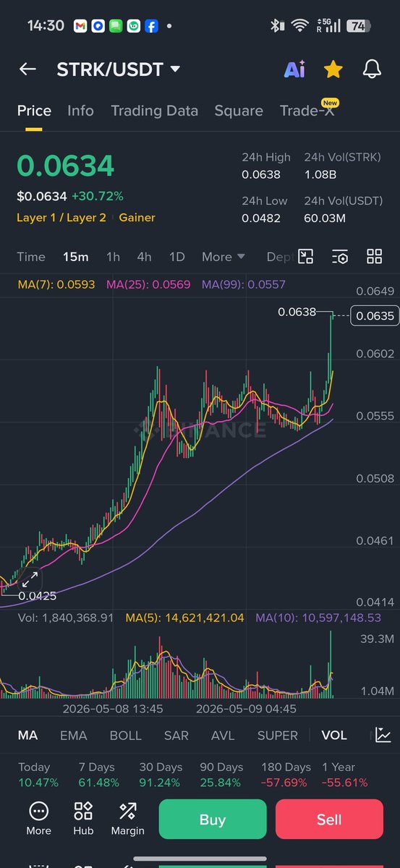
Task: Select the 4h interval
Action: tap(144, 257)
